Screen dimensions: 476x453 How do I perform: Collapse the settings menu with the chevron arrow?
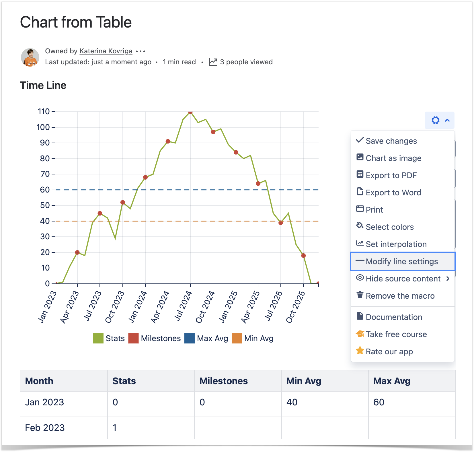click(x=447, y=120)
